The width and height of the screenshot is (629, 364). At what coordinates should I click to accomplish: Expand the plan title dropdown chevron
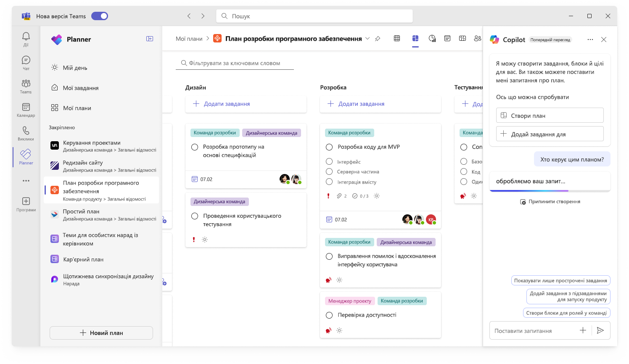pyautogui.click(x=367, y=39)
